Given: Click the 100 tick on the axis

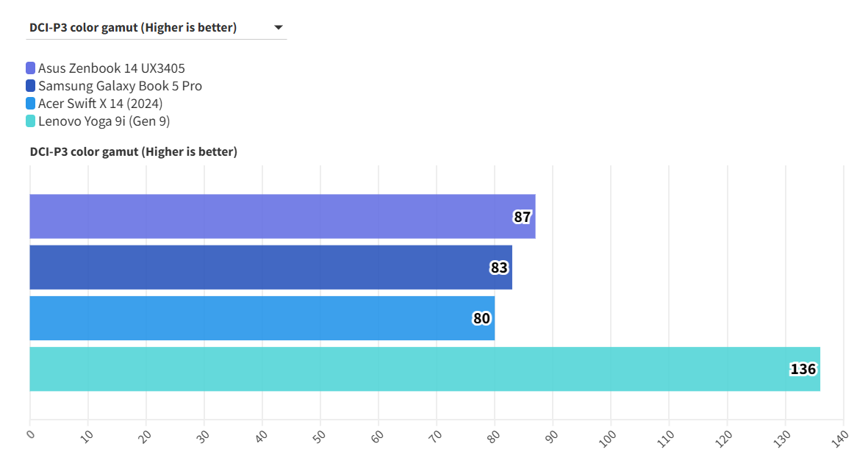Looking at the screenshot, I should 609,436.
